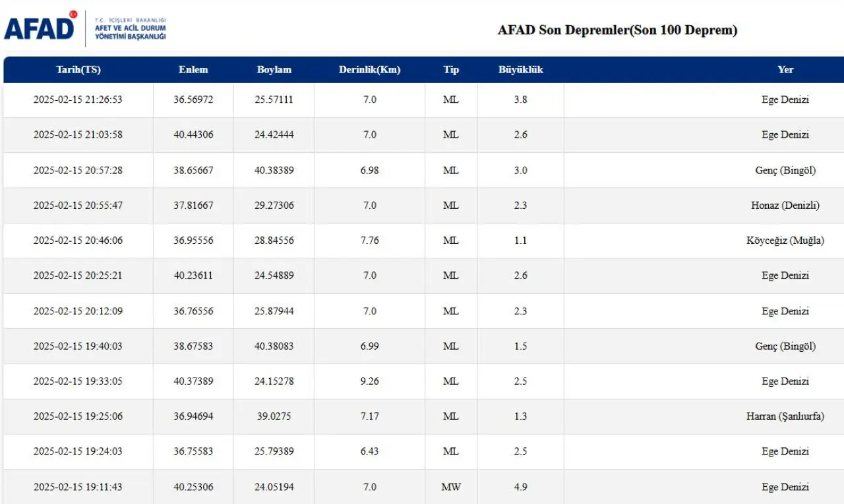Screen dimensions: 844x504
Task: Select the Honaz (Denizli) location cell
Action: point(785,206)
